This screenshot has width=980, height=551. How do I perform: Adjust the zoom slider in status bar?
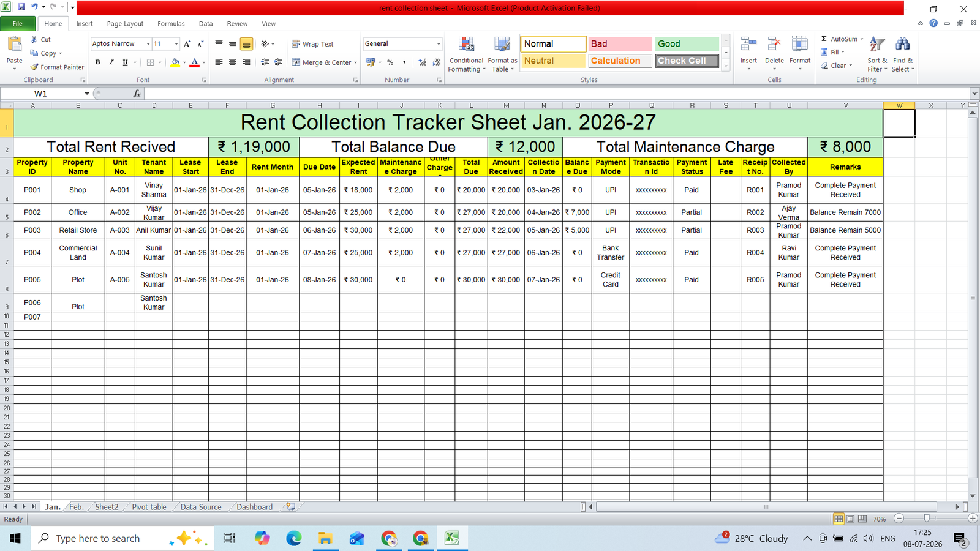click(927, 519)
